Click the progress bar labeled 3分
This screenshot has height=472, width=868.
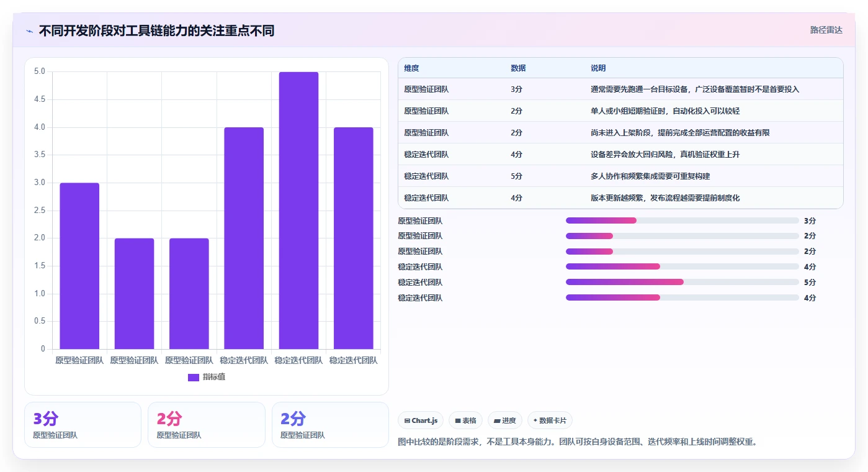pos(682,220)
